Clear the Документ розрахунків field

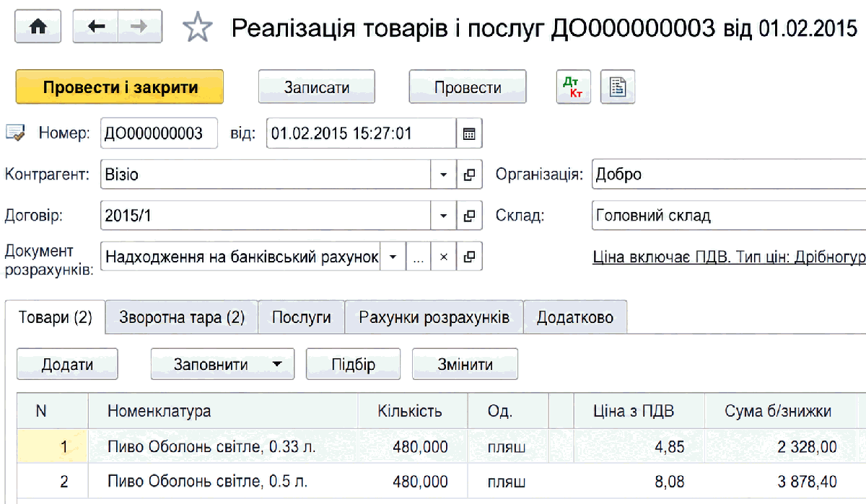[444, 257]
